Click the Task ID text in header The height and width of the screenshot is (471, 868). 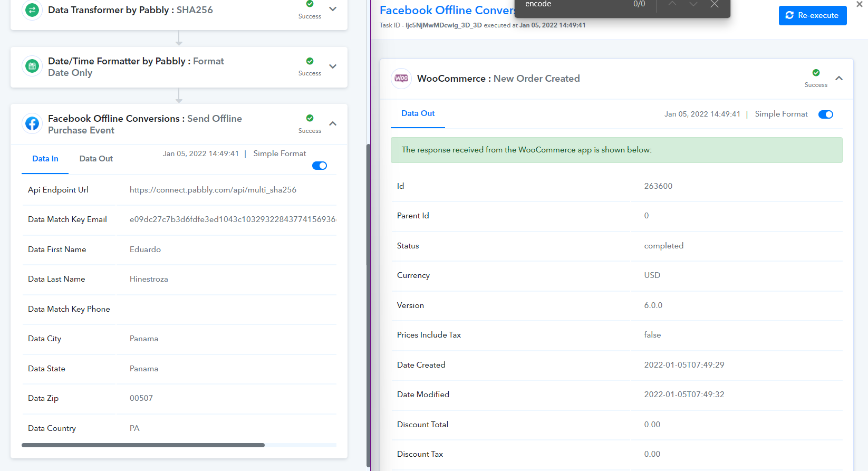[x=483, y=25]
